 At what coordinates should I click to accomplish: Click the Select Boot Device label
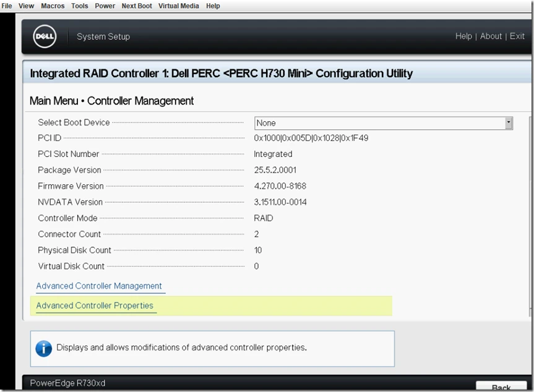coord(74,122)
